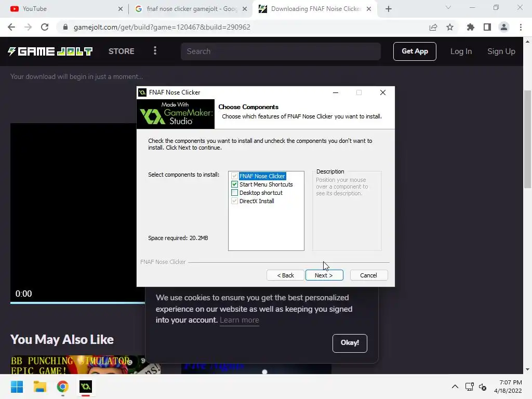Bookmark this page with star icon

point(450,27)
